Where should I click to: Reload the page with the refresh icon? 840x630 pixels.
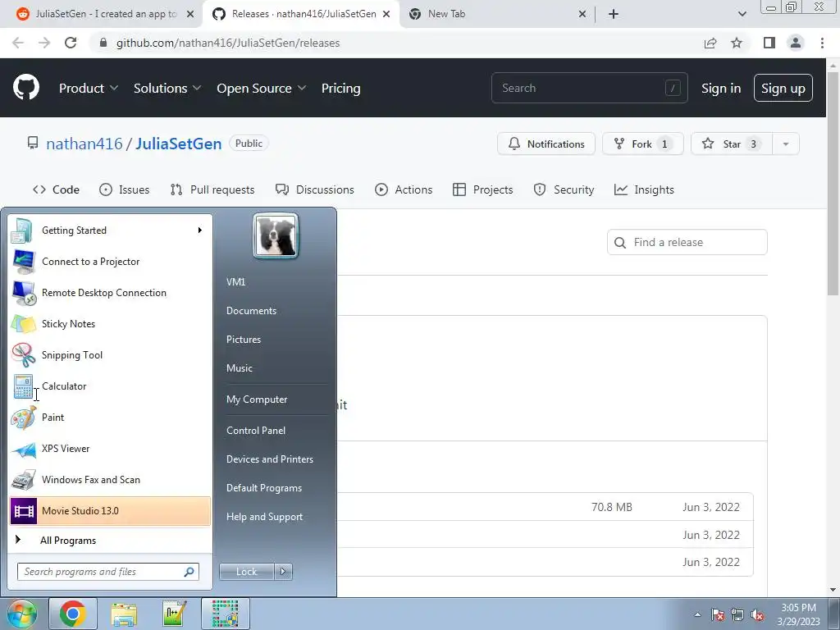click(71, 43)
